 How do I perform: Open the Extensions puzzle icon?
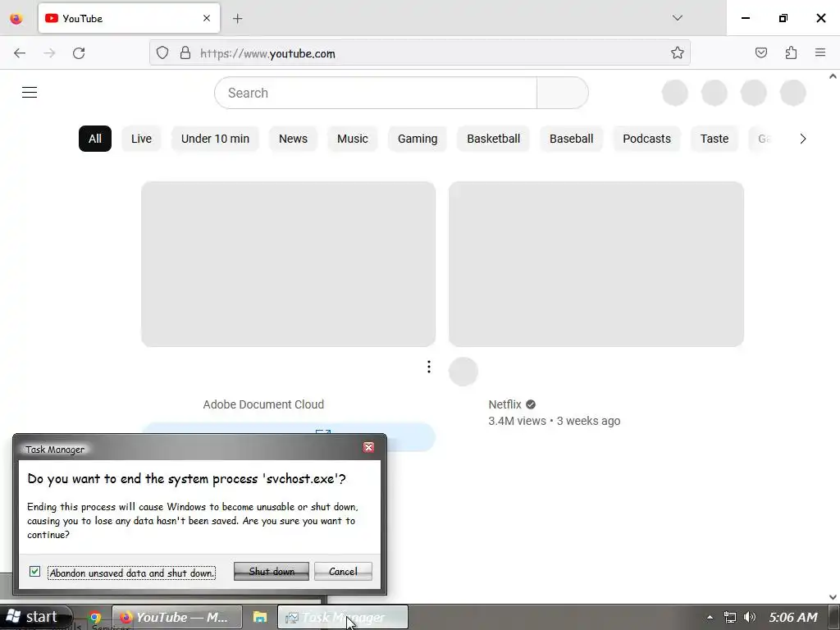(x=791, y=53)
